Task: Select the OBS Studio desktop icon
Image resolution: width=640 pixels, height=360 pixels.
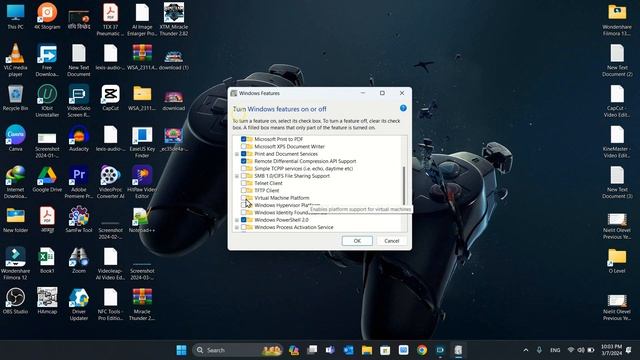Action: coord(16,301)
